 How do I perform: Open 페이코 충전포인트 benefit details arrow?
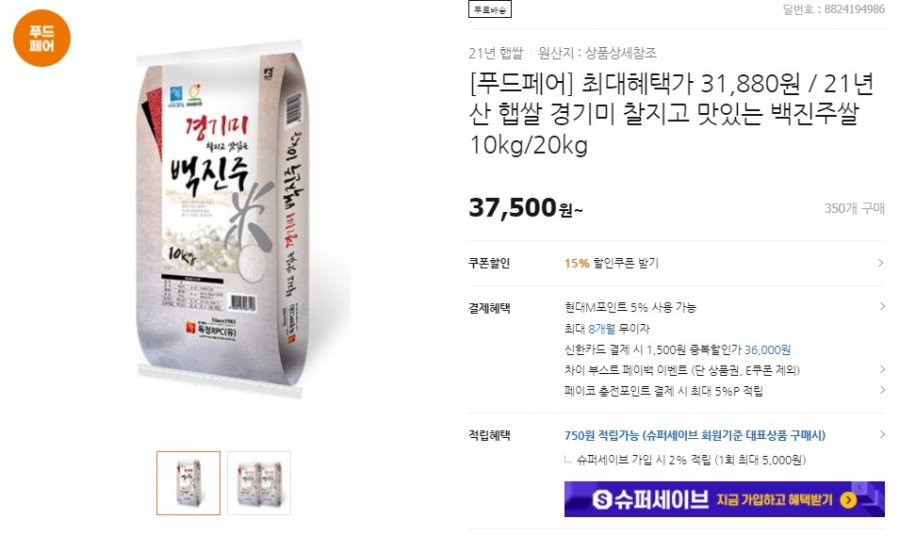(x=882, y=390)
